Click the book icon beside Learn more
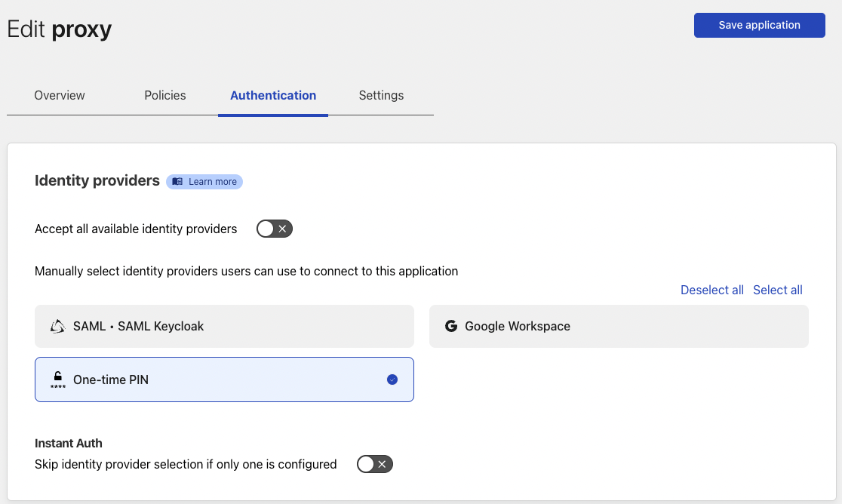This screenshot has height=504, width=842. click(177, 182)
